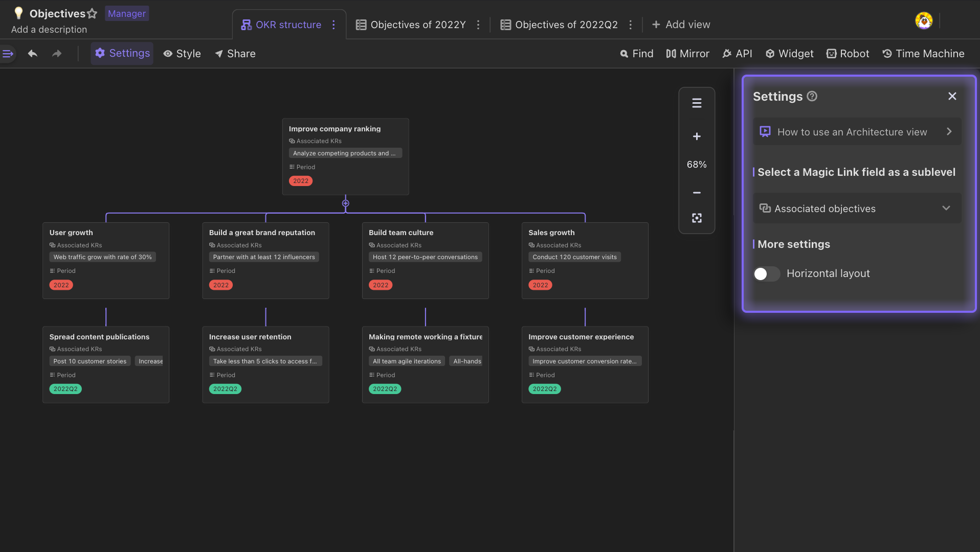Open Build a great brand reputation card

click(265, 261)
